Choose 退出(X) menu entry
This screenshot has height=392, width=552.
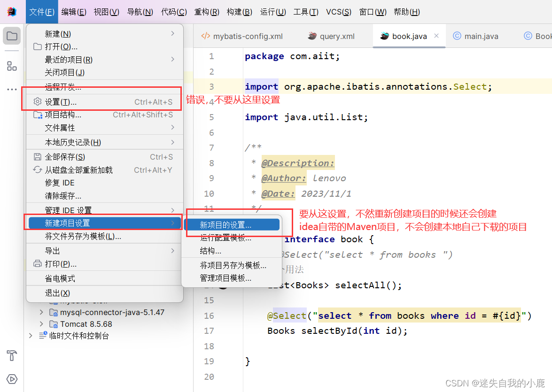(x=105, y=293)
